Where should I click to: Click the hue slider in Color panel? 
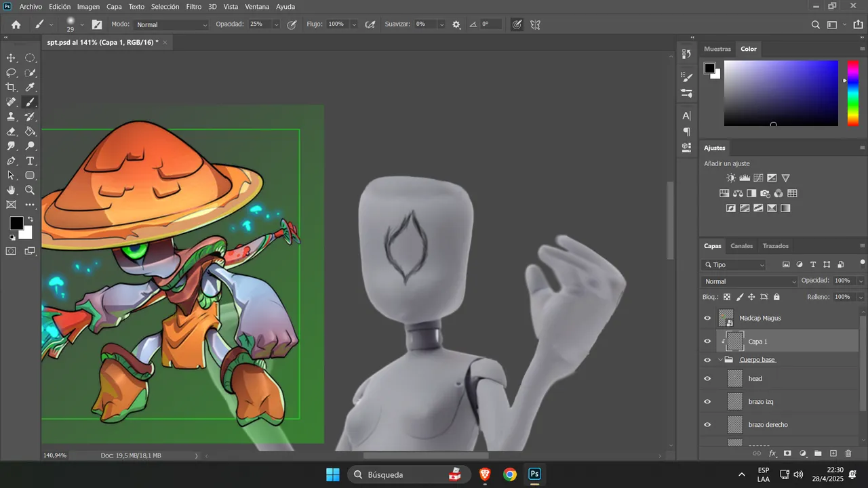pyautogui.click(x=853, y=93)
